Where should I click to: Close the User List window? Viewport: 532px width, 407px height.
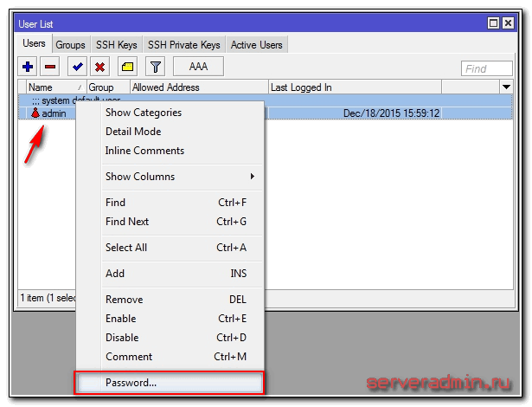[510, 23]
